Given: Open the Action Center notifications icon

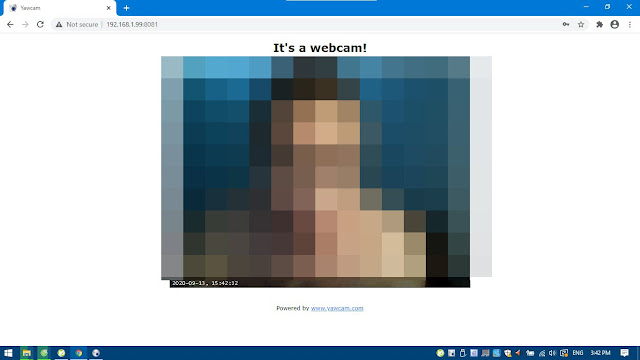Looking at the screenshot, I should [624, 353].
